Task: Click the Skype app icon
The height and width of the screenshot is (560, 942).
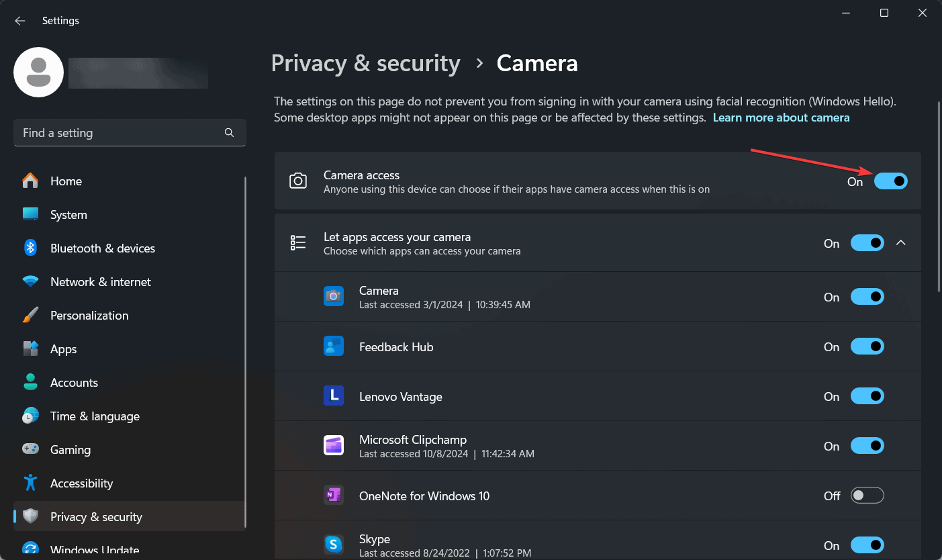Action: pyautogui.click(x=334, y=544)
